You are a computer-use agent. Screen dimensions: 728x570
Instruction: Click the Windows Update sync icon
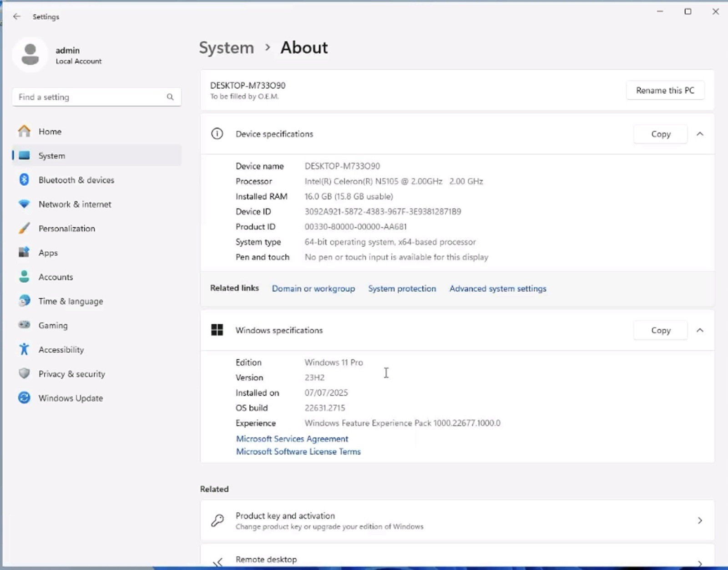click(x=24, y=397)
